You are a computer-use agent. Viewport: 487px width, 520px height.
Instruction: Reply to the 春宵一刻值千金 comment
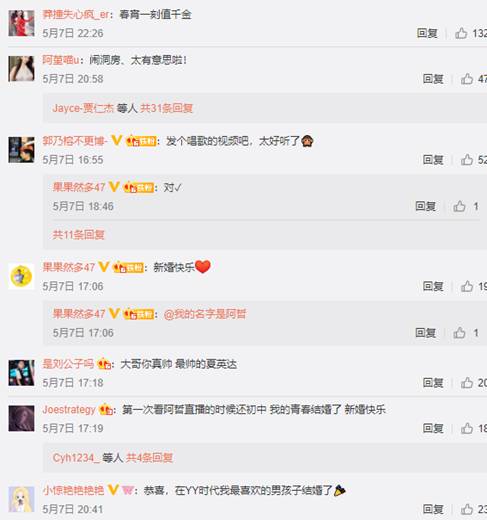[x=427, y=33]
